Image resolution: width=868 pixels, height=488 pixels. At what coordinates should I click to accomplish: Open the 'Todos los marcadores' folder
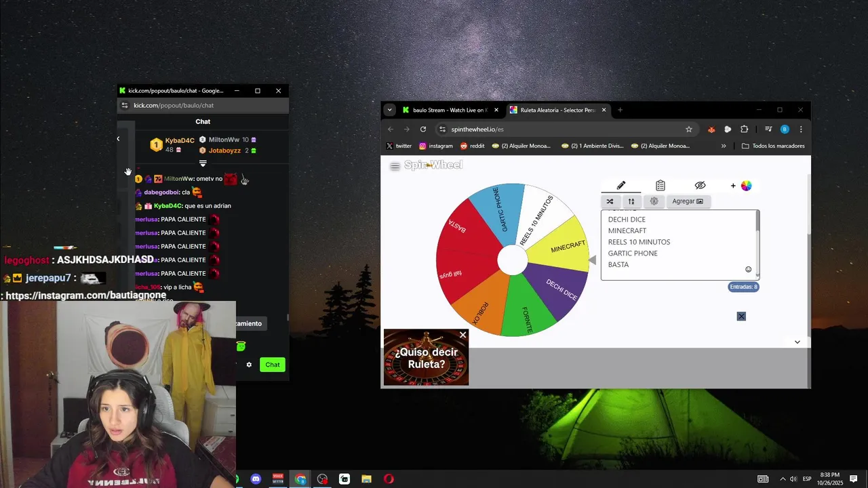click(x=773, y=146)
